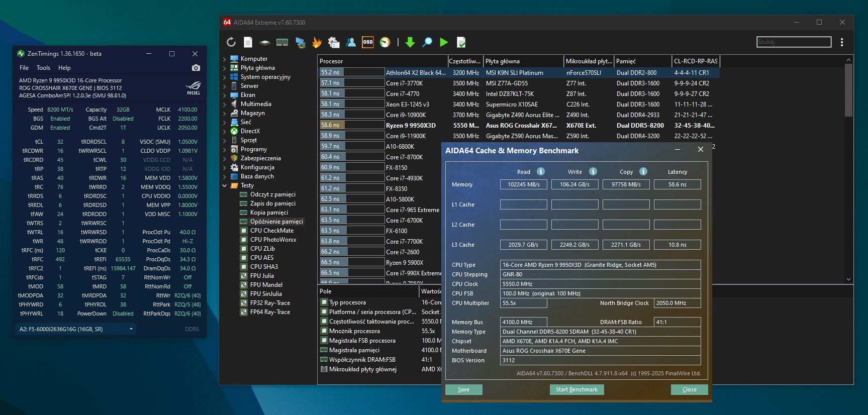Open the File menu in ZenTimings
The width and height of the screenshot is (868, 415).
(x=24, y=68)
